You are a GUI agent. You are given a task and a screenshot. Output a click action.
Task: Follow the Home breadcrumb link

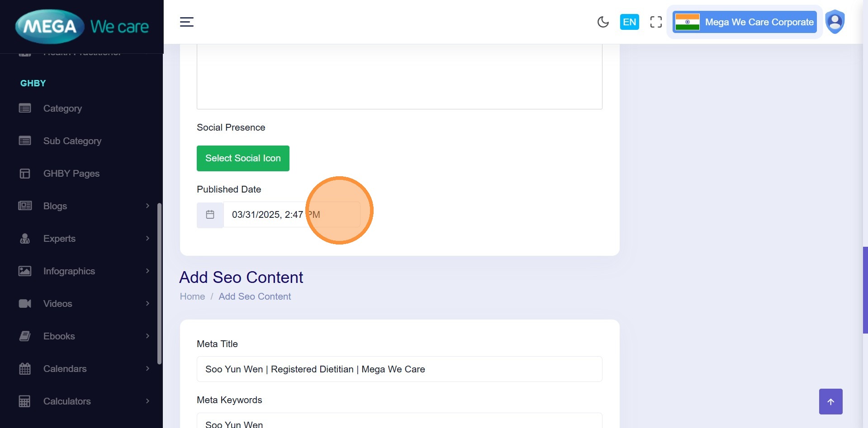point(192,296)
